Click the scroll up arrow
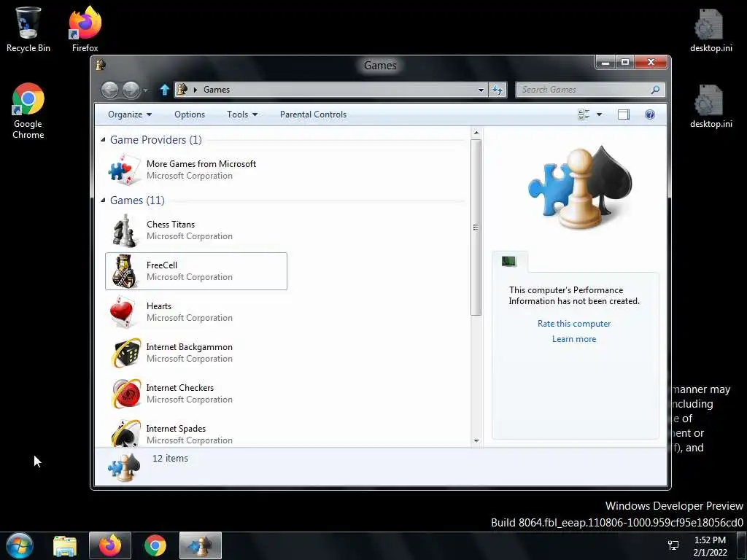 click(476, 133)
